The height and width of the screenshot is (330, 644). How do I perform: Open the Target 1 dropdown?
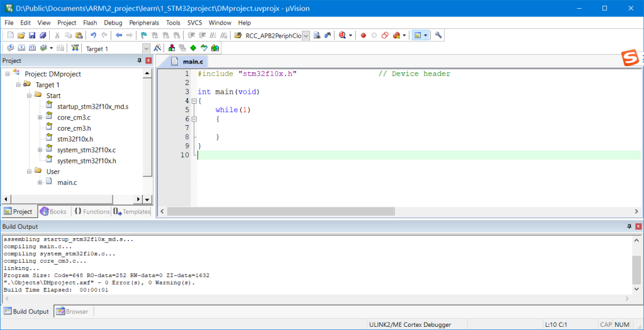point(146,48)
